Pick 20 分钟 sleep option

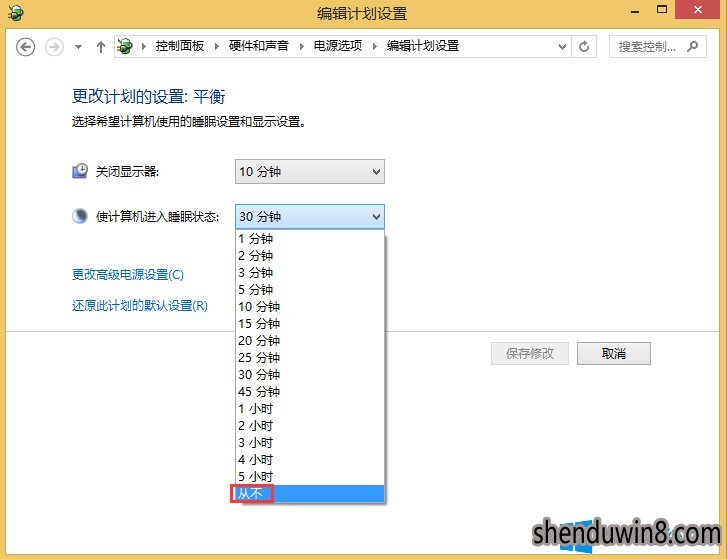310,341
